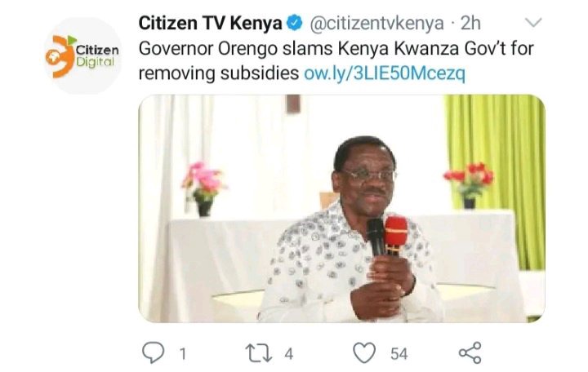Open the tweet via the 2h timestamp
Viewport: 588px width, 372px height.
coord(470,23)
